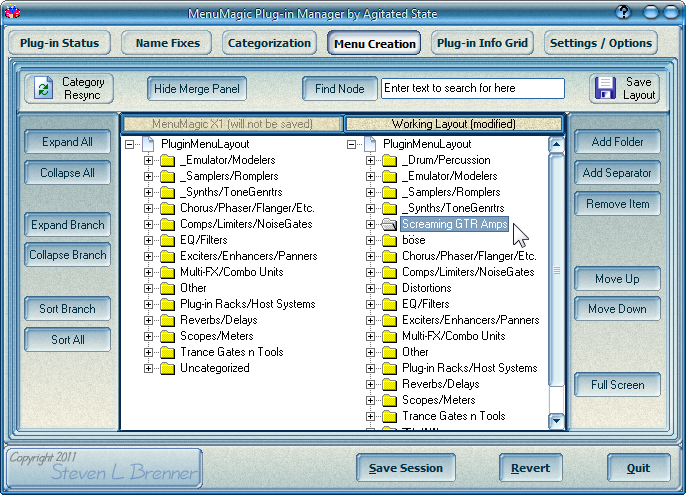Click the help question mark icon
The height and width of the screenshot is (495, 686).
click(623, 13)
